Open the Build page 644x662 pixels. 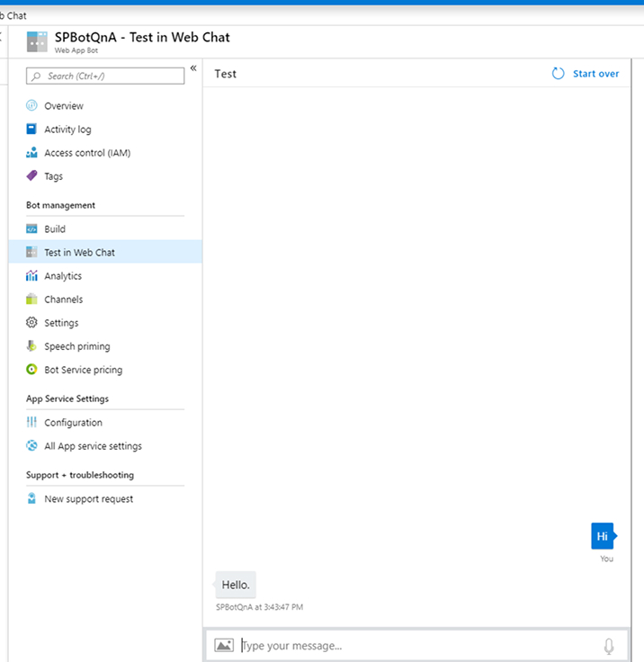click(55, 228)
